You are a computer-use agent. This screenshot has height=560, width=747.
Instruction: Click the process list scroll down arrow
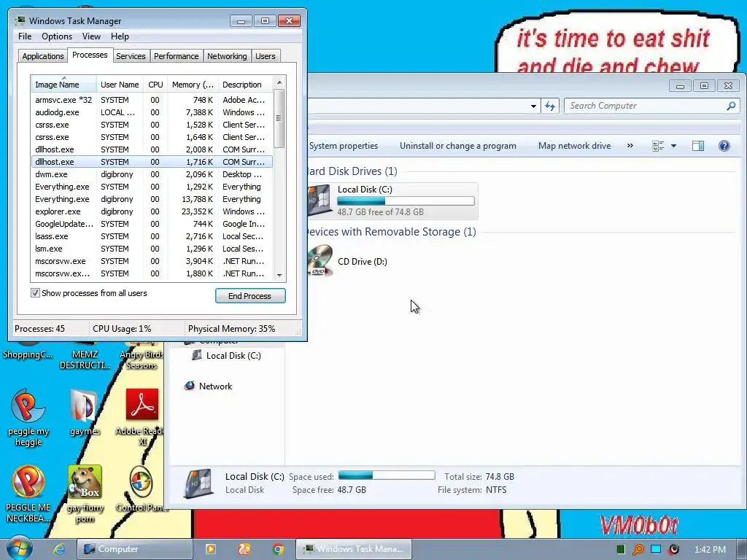click(279, 275)
